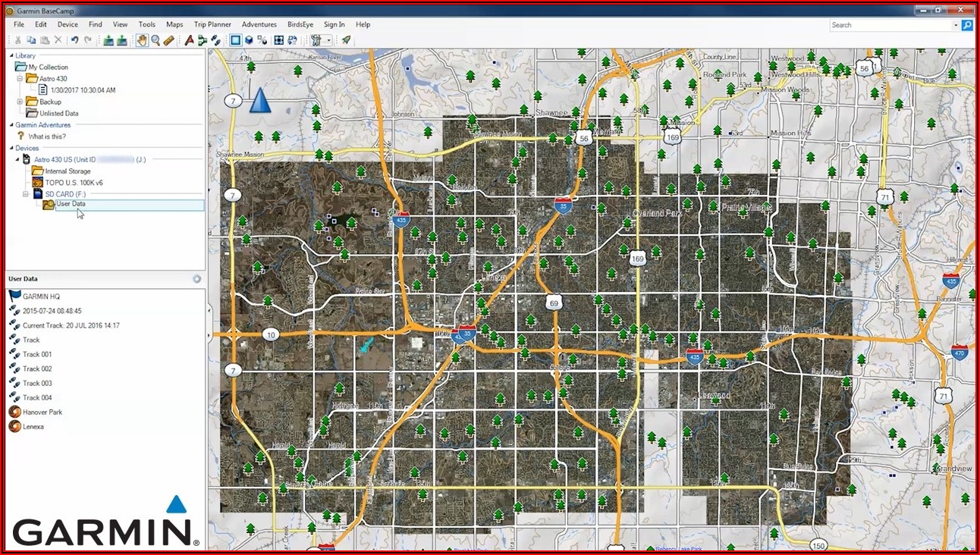Select the Internal Storage folder

pos(68,171)
